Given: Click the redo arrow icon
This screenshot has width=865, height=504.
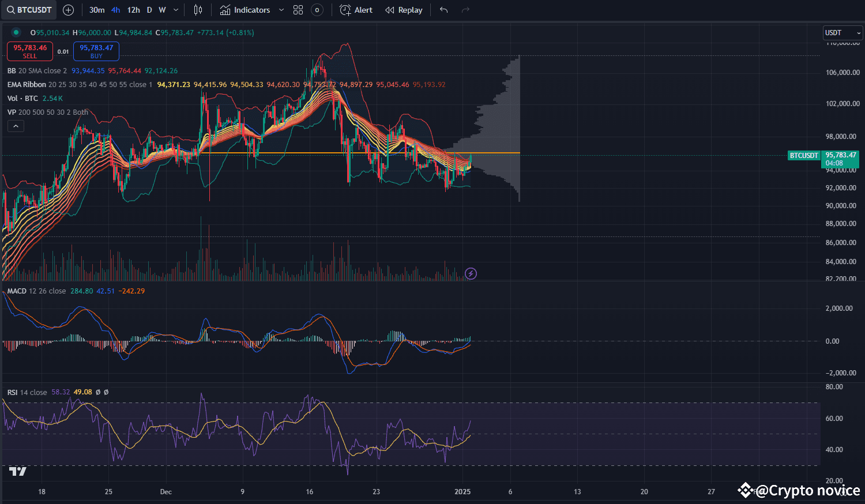Looking at the screenshot, I should pos(466,10).
